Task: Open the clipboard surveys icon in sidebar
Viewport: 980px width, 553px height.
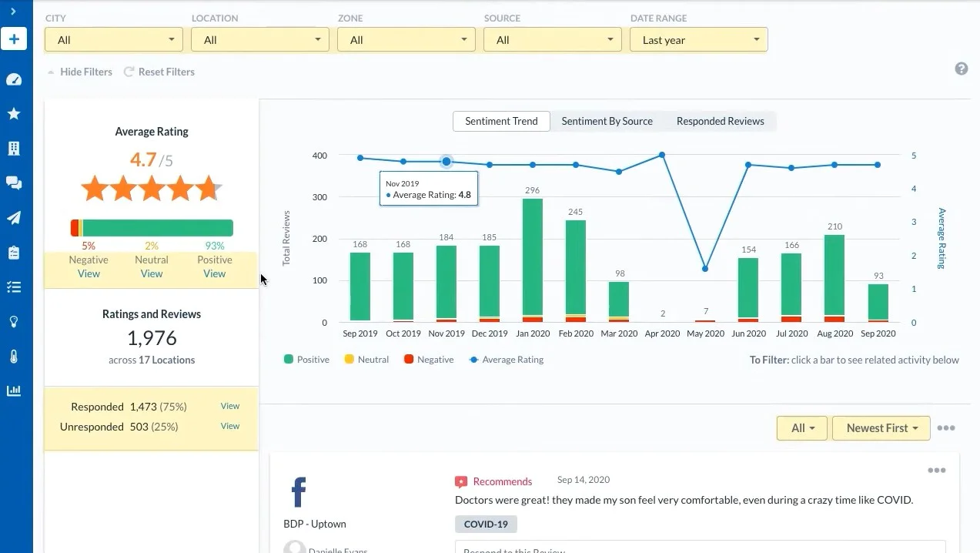Action: click(x=14, y=253)
